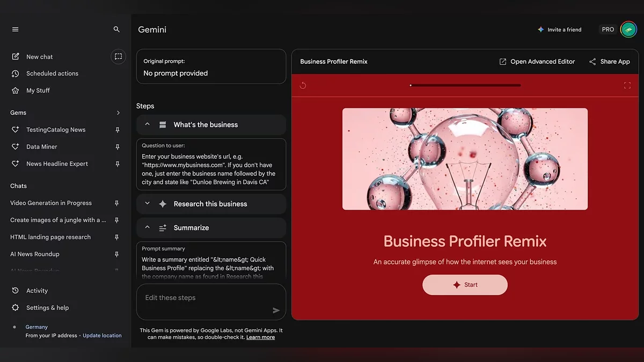Open Scheduled actions
This screenshot has width=644, height=362.
[x=52, y=73]
